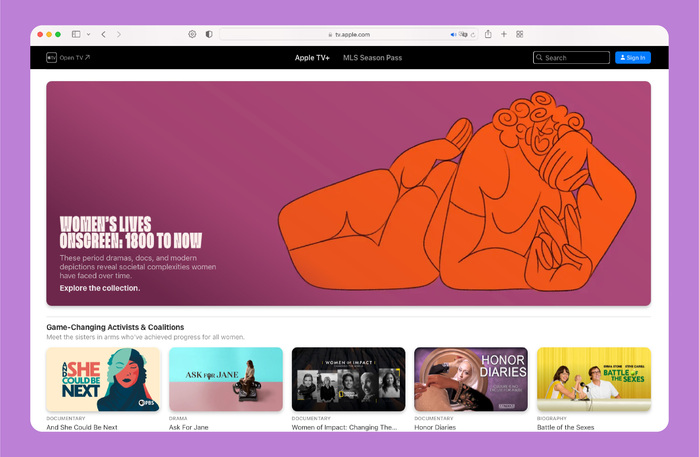This screenshot has width=699, height=457.
Task: Click into the Search field
Action: pos(571,58)
